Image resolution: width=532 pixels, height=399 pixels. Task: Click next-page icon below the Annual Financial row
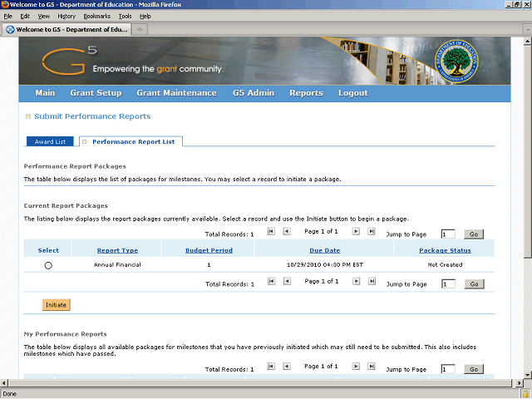[356, 281]
